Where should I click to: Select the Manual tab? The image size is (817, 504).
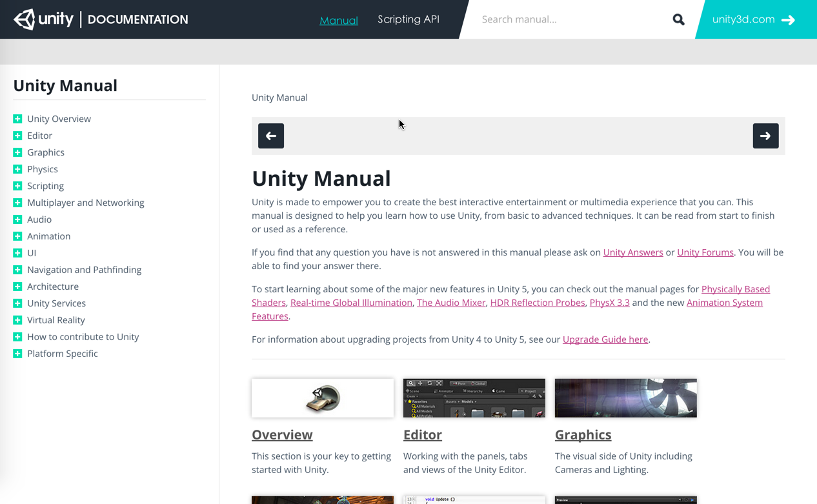click(x=339, y=19)
